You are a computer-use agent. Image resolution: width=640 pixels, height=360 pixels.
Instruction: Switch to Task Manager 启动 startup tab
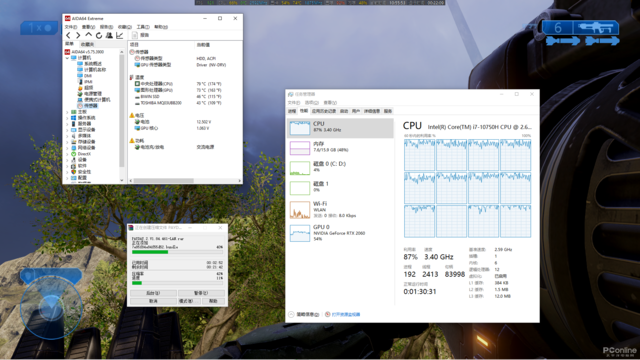344,111
